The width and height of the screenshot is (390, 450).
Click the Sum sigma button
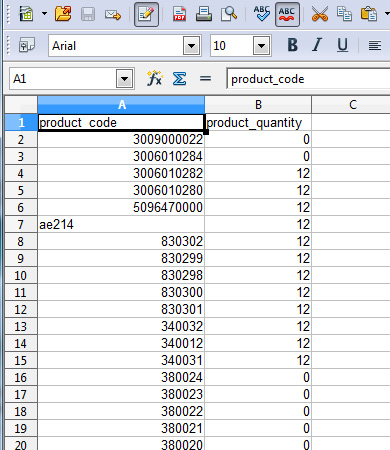(179, 79)
